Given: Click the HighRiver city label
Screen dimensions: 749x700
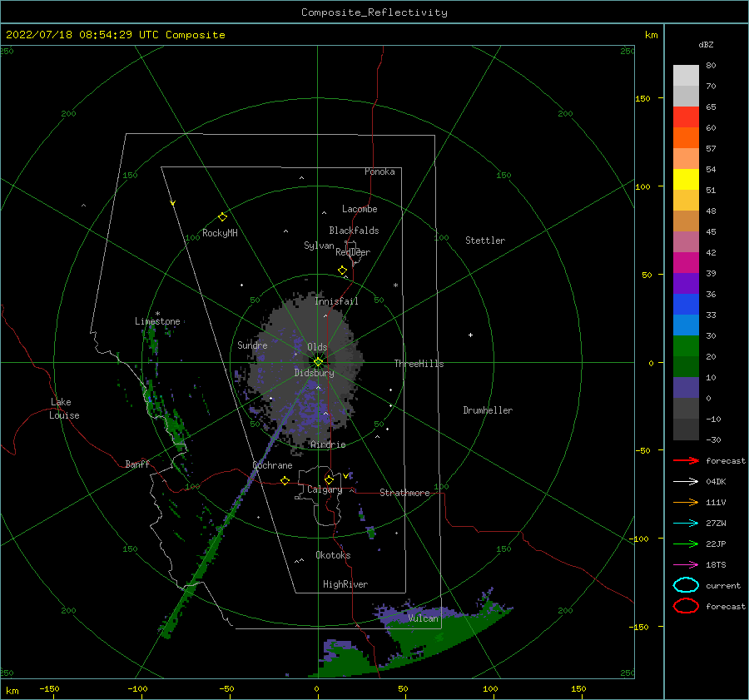Looking at the screenshot, I should point(345,584).
